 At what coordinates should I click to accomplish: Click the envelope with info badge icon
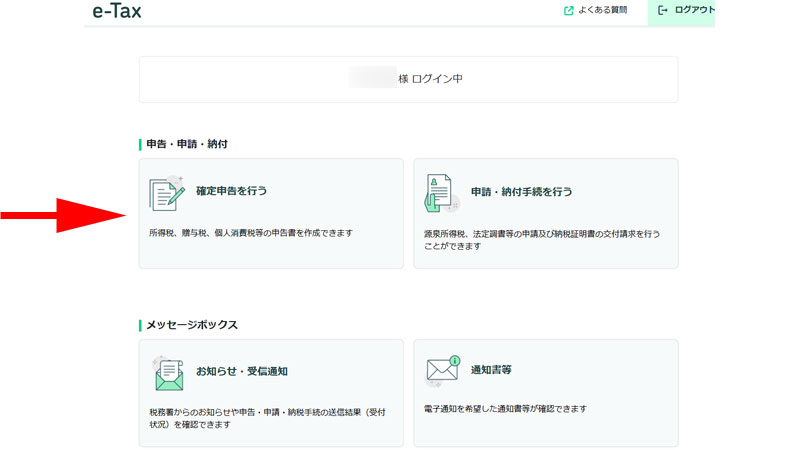tap(443, 370)
